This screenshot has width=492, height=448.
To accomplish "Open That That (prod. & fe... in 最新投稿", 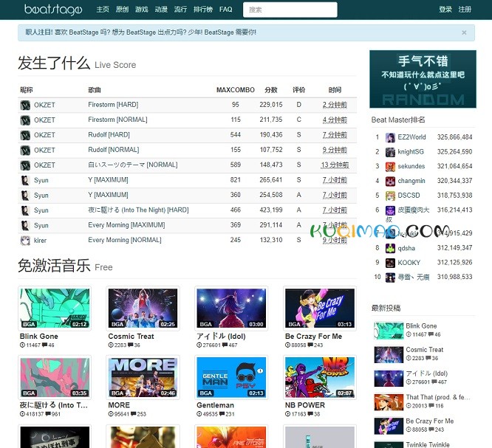I will click(438, 397).
